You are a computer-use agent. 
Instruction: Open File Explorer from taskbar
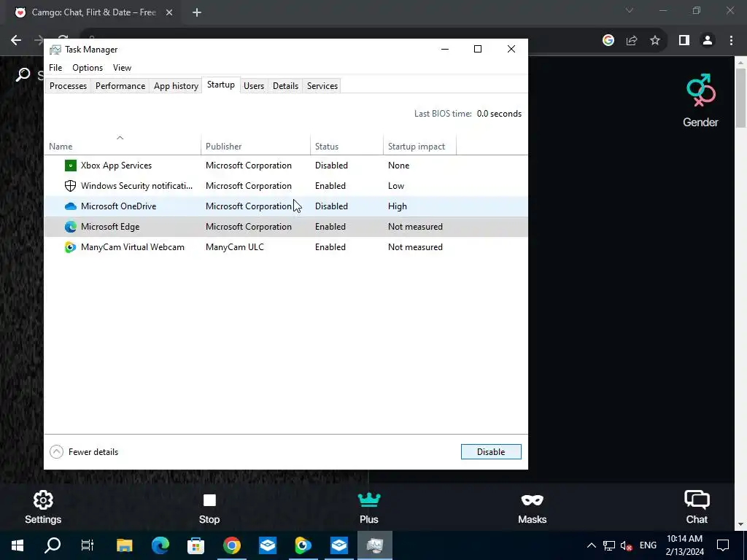124,545
